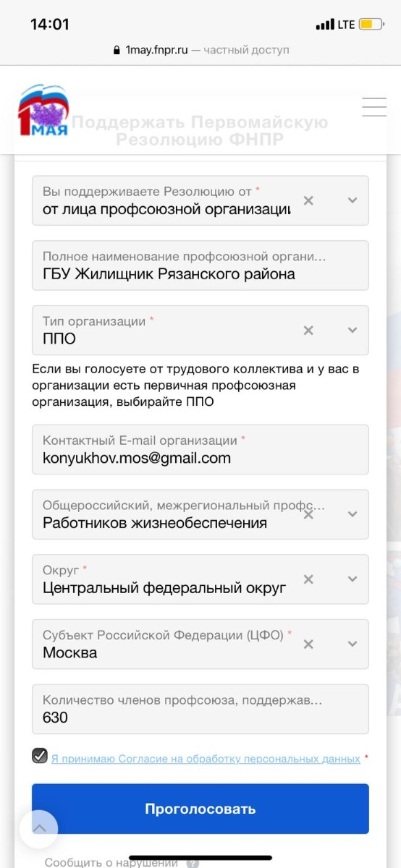Tap the 1 Мая site logo

point(43,111)
